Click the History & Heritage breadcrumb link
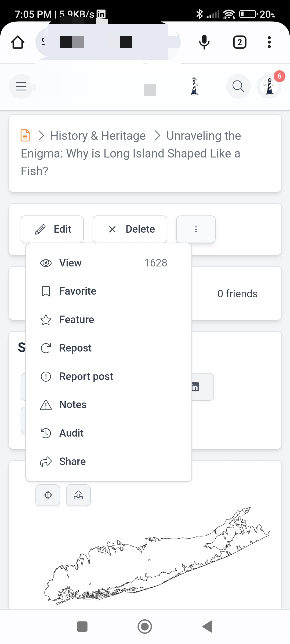290x644 pixels. click(x=98, y=136)
